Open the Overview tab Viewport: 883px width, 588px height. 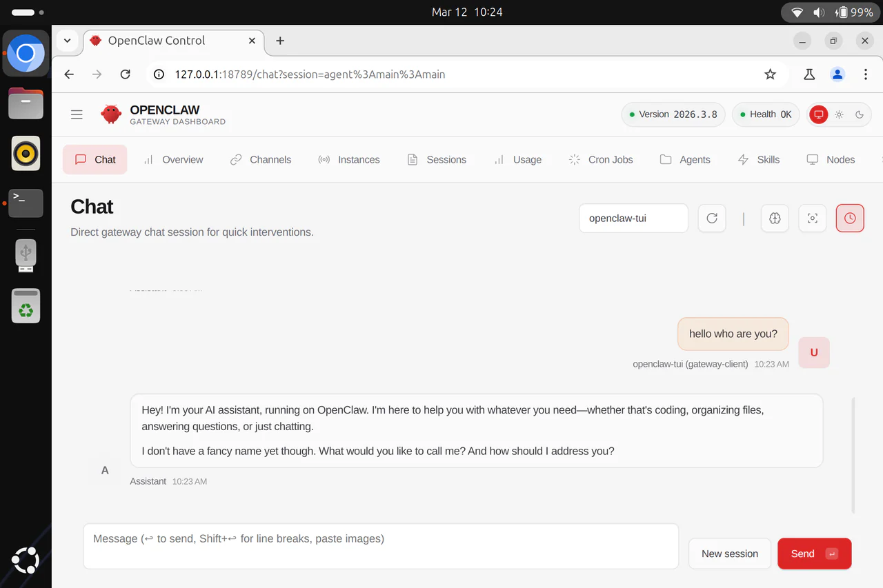click(173, 159)
